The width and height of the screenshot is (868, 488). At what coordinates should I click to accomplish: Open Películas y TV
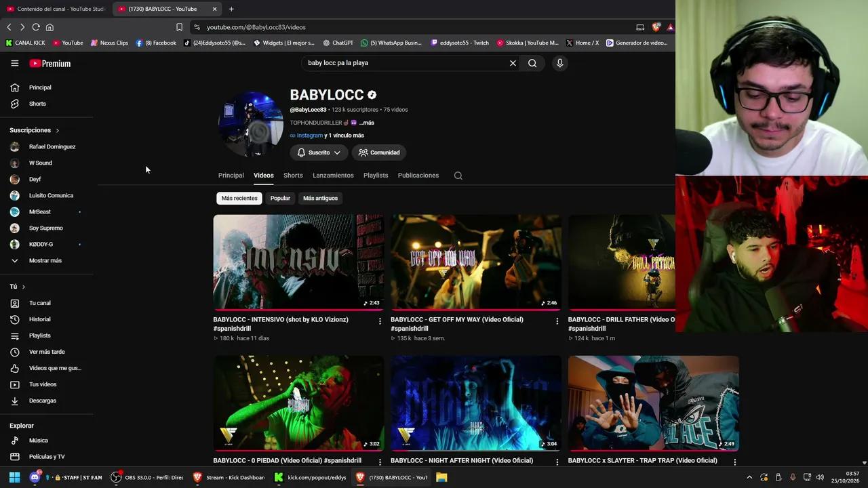[47, 457]
